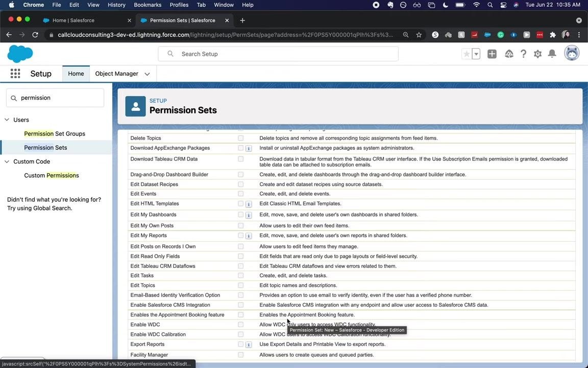Click the SETUP breadcrumb link
This screenshot has height=368, width=588.
[x=158, y=101]
